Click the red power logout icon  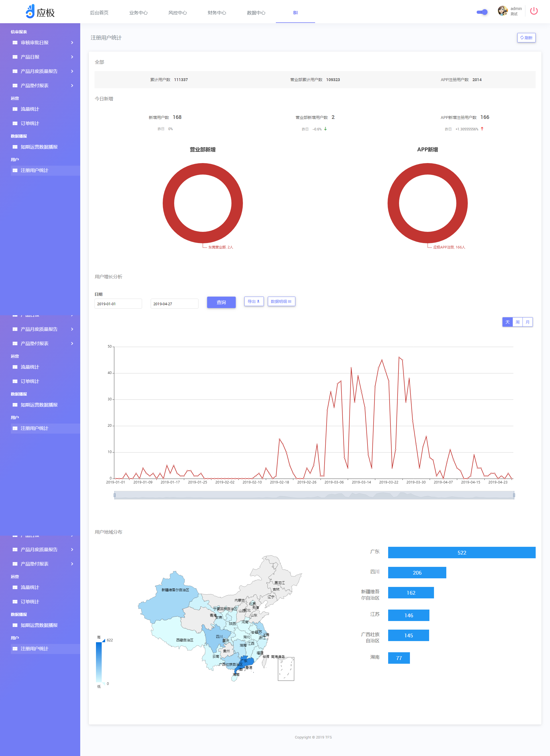[534, 11]
